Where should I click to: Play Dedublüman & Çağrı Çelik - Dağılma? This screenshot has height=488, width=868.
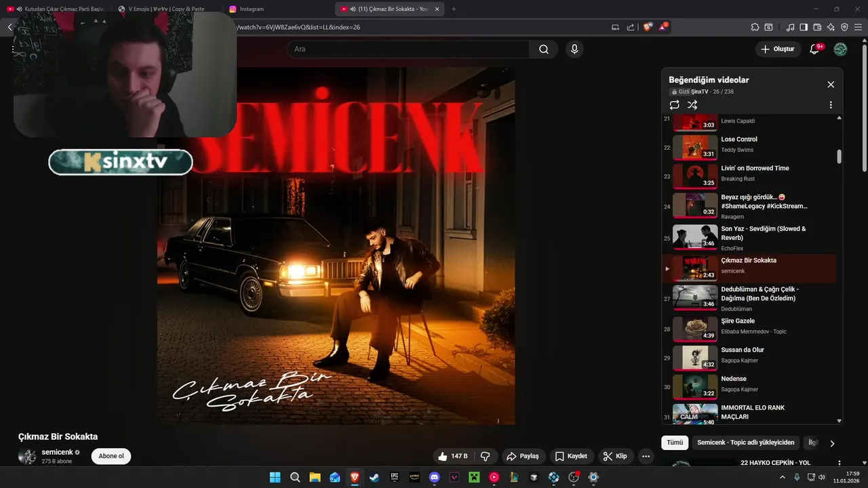pos(749,299)
